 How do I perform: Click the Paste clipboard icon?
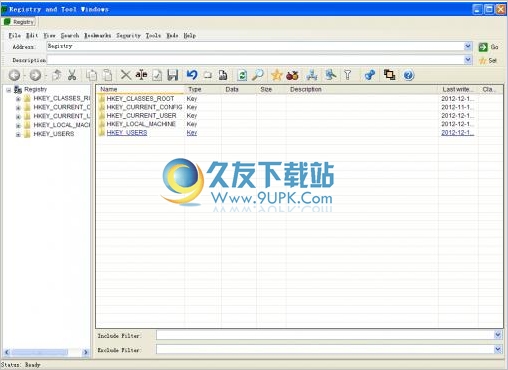[x=107, y=75]
